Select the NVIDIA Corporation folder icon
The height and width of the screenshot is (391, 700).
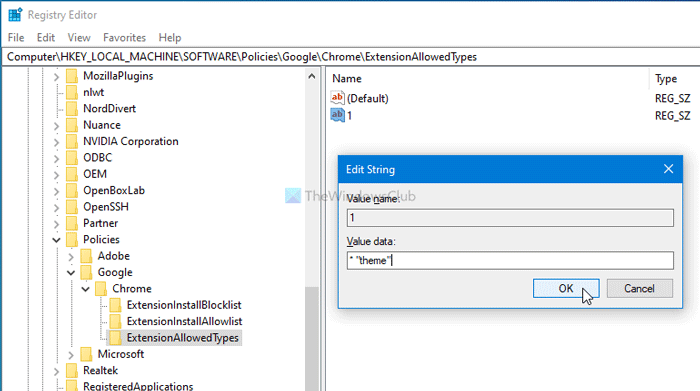72,141
